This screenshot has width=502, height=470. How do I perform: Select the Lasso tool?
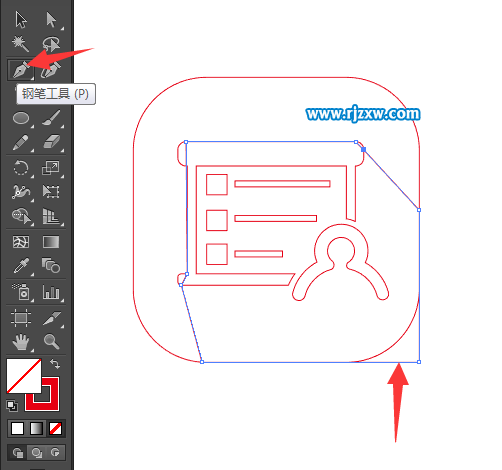(x=51, y=44)
